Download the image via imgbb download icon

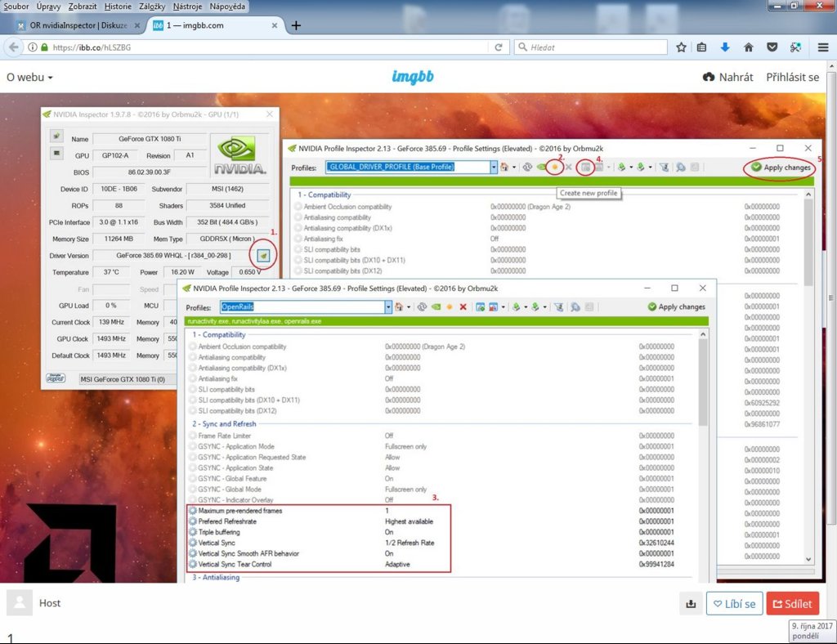[x=691, y=603]
